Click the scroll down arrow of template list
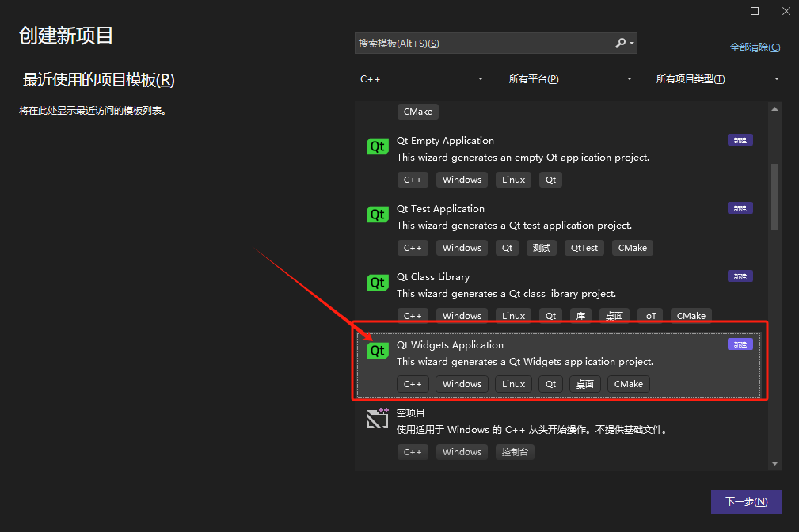Viewport: 799px width, 532px height. pyautogui.click(x=774, y=463)
